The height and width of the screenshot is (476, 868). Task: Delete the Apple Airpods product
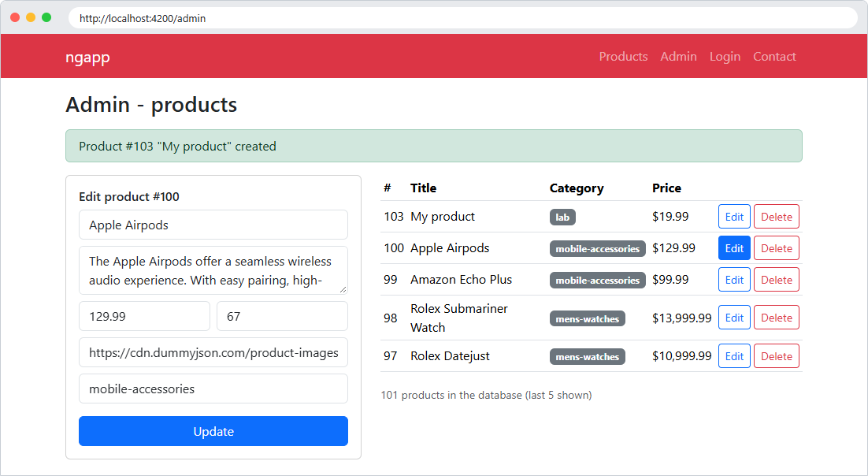click(x=776, y=248)
